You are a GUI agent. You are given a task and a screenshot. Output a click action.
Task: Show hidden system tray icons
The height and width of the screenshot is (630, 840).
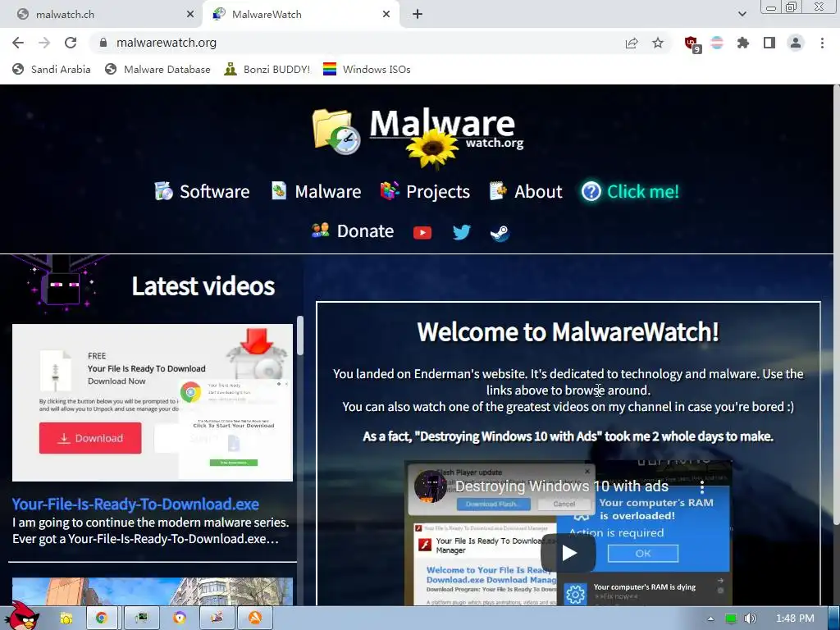710,619
